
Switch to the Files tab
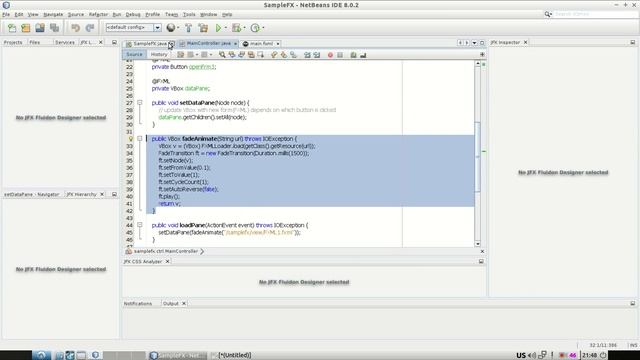coord(35,42)
